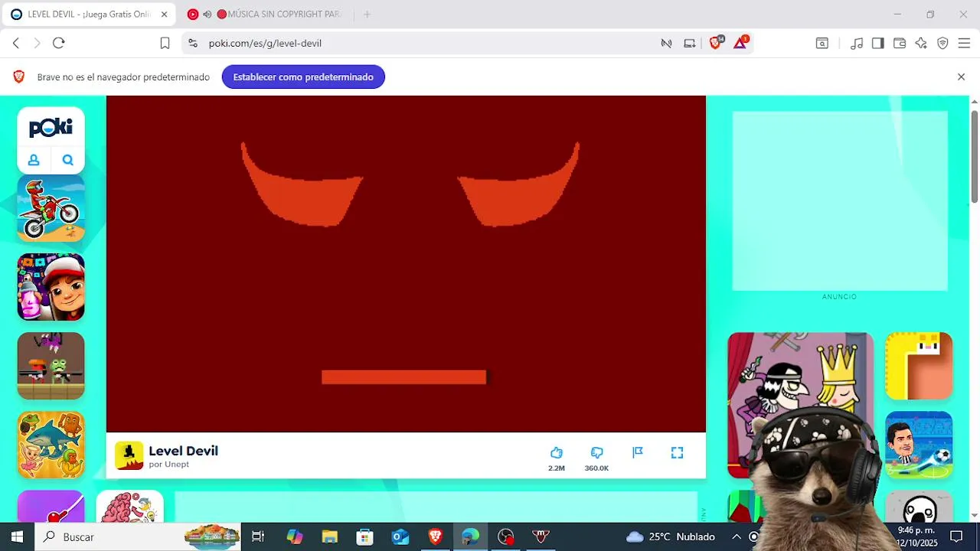Open Brave browser taskbar icon
Image resolution: width=980 pixels, height=551 pixels.
[x=436, y=536]
